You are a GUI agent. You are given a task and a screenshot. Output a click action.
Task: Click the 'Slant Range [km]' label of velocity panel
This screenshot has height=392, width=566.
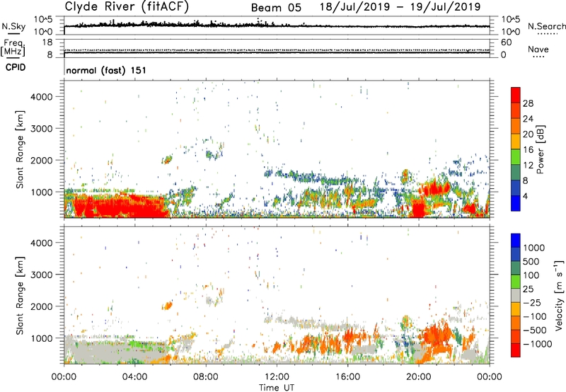[x=20, y=296]
